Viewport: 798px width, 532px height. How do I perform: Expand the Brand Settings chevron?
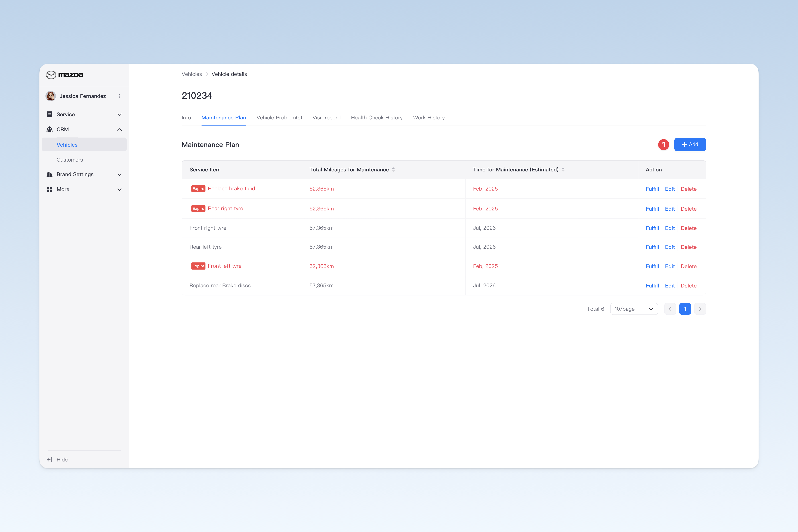pyautogui.click(x=119, y=174)
